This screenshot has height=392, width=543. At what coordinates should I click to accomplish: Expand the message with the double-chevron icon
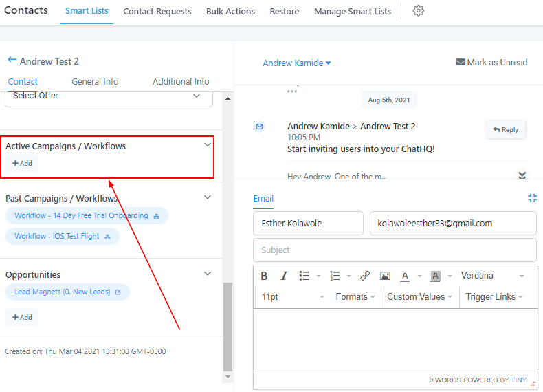click(x=522, y=176)
